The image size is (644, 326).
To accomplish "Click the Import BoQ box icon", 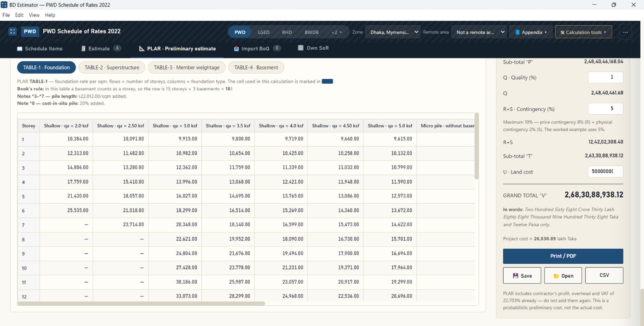I will [236, 48].
